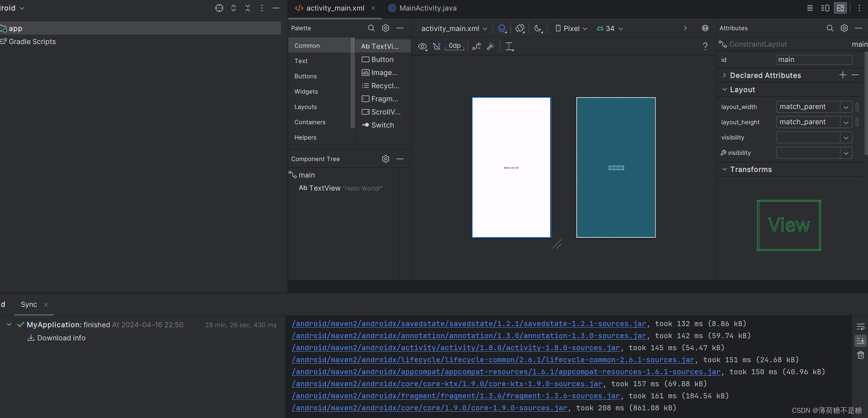Viewport: 868px width, 418px height.
Task: Open the androidx savedstate sources jar link
Action: pos(468,324)
